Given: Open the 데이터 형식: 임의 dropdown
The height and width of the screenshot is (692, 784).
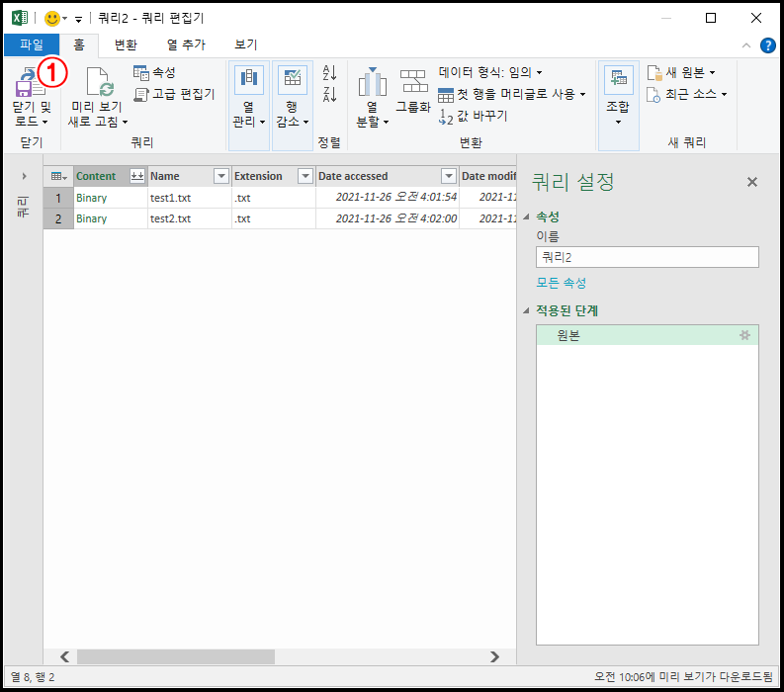Looking at the screenshot, I should coord(490,72).
